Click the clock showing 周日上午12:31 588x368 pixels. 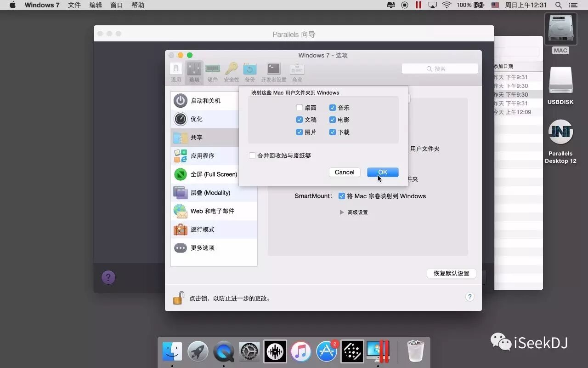tap(526, 5)
